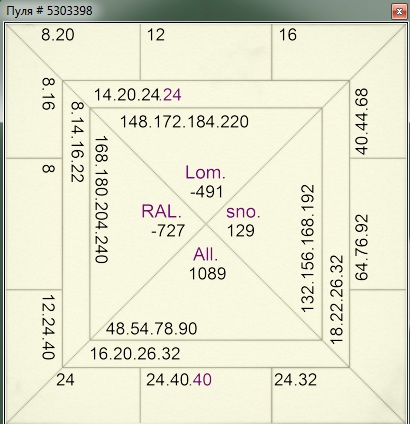This screenshot has width=410, height=424.
Task: Click the 8.20 cell at top
Action: point(58,35)
